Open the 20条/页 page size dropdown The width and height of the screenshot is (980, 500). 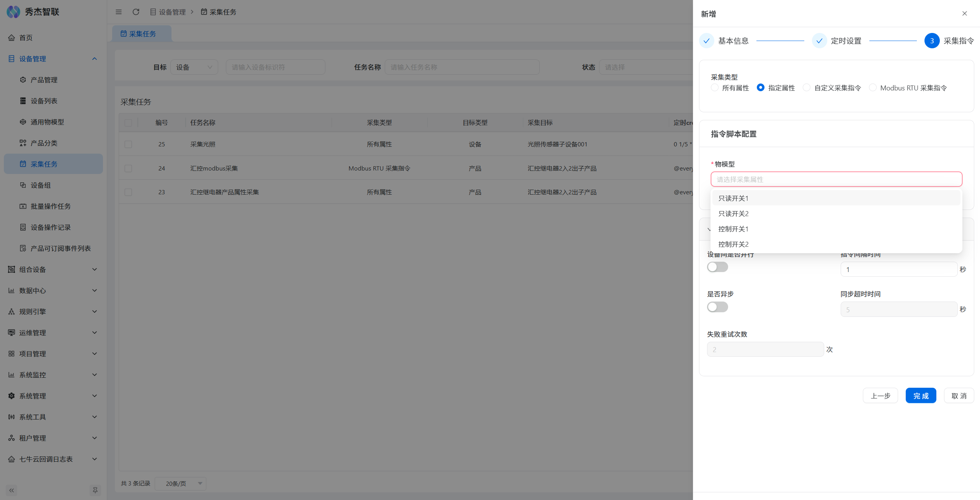pyautogui.click(x=180, y=484)
